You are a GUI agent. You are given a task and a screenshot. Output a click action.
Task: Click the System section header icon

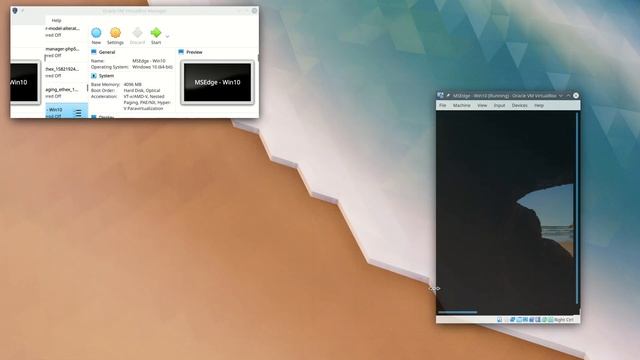pos(94,76)
